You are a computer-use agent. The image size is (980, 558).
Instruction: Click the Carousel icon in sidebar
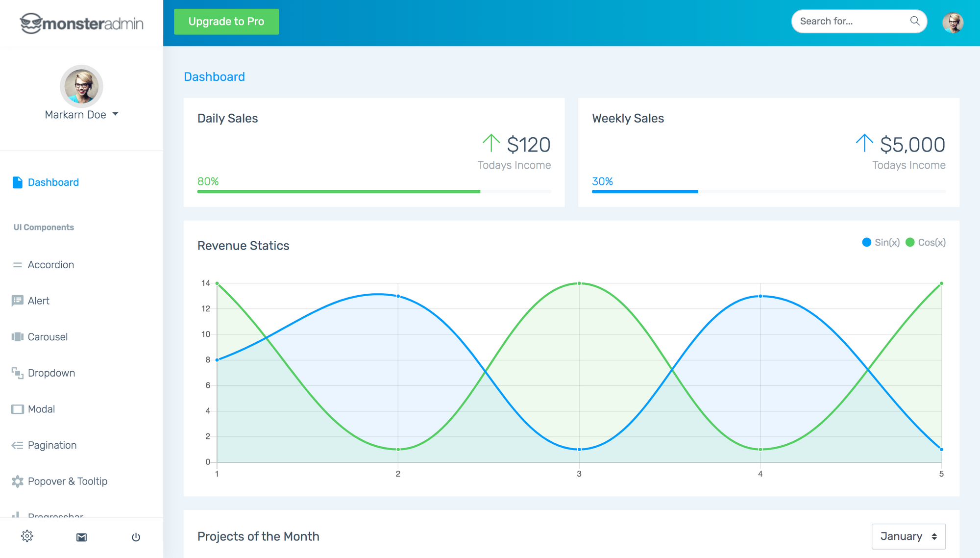click(18, 337)
